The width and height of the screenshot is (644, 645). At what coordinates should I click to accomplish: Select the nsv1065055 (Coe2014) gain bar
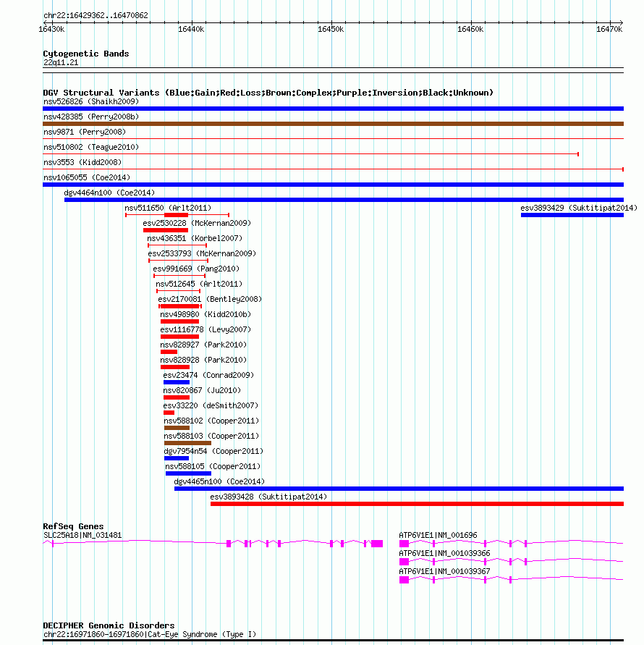pos(333,185)
